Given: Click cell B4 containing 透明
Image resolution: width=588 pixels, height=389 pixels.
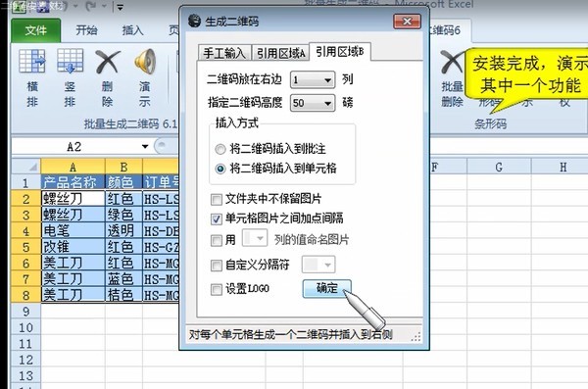Looking at the screenshot, I should coord(123,230).
